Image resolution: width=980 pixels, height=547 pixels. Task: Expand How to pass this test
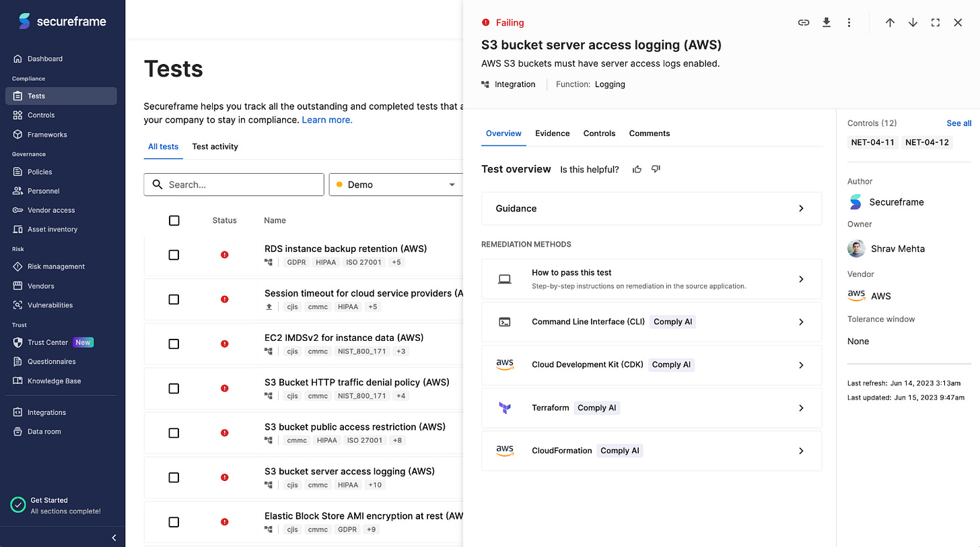tap(652, 279)
